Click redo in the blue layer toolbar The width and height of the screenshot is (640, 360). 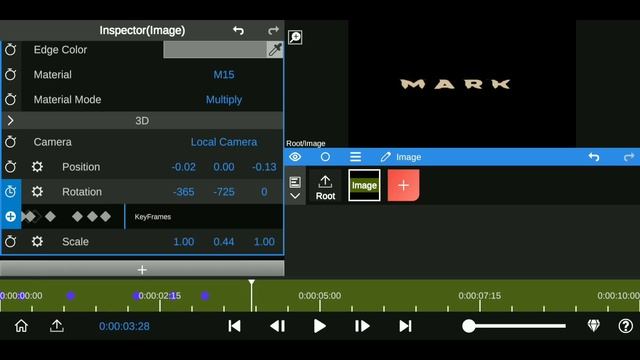point(629,157)
